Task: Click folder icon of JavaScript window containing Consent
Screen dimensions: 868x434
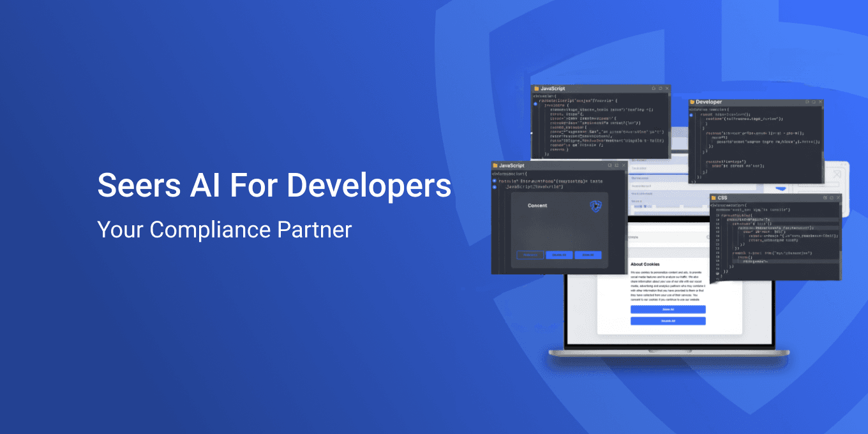Action: tap(495, 165)
